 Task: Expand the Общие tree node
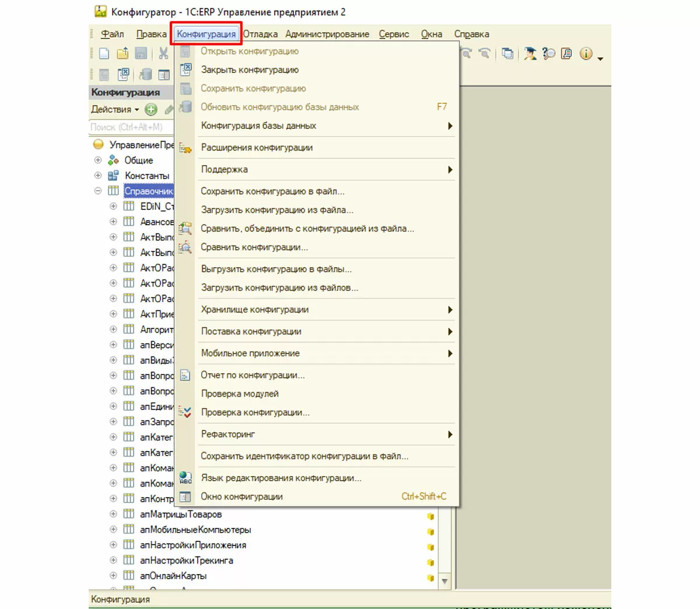(98, 160)
